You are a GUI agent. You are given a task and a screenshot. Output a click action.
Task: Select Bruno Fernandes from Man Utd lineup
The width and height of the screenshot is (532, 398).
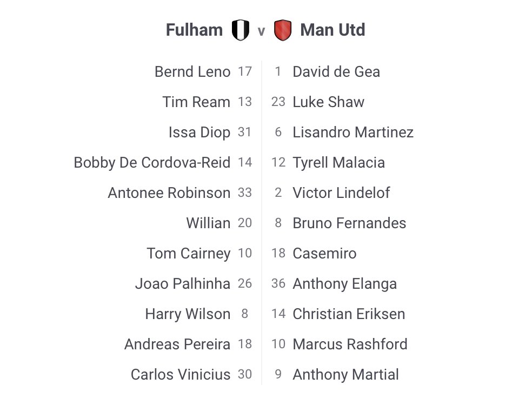tap(349, 223)
